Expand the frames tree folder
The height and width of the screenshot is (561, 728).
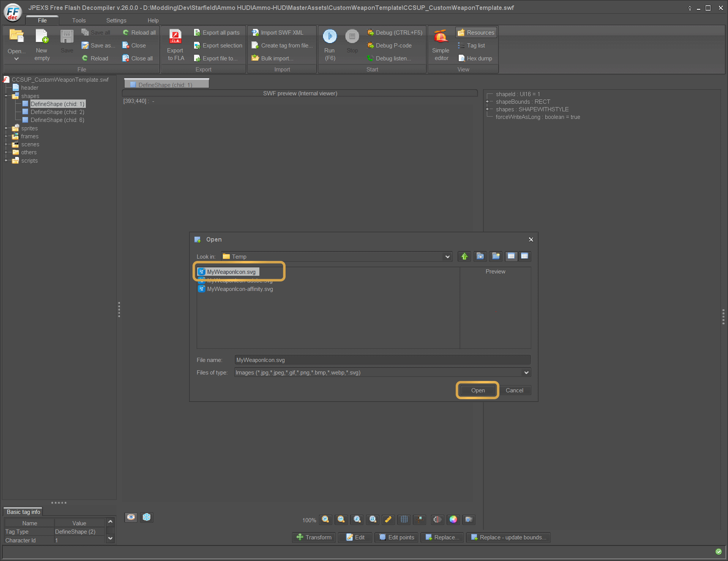tap(6, 136)
